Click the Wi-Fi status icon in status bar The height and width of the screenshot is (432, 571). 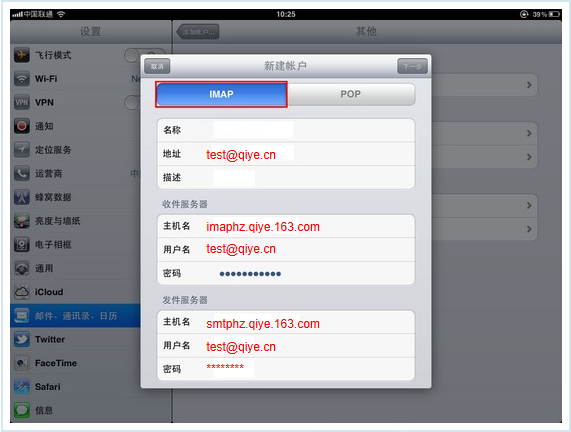click(x=61, y=14)
